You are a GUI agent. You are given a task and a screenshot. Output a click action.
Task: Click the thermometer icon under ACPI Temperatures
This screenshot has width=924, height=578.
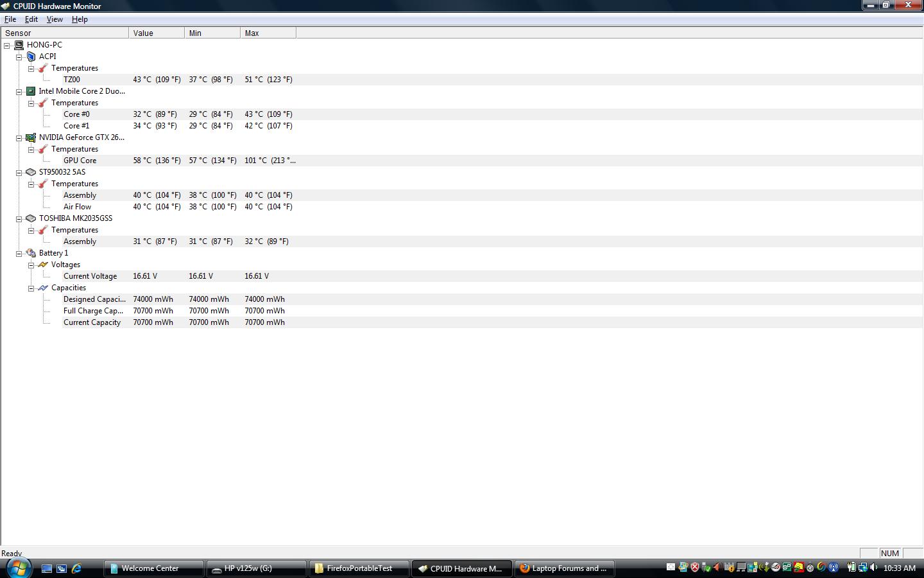click(x=43, y=68)
